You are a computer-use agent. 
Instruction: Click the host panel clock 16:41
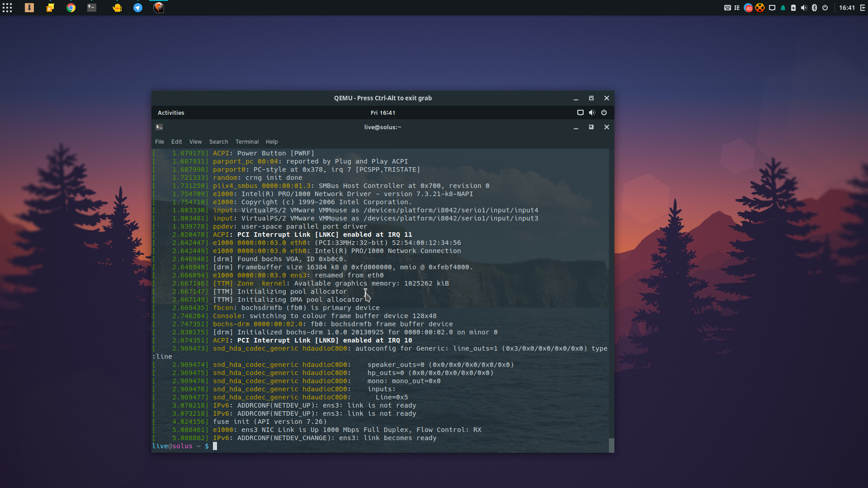[x=847, y=8]
